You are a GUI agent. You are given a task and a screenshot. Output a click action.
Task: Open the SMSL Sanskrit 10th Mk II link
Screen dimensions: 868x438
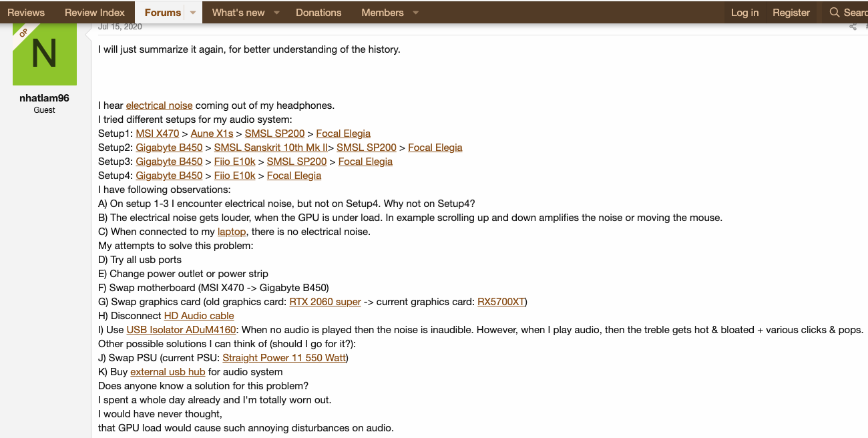pos(271,148)
